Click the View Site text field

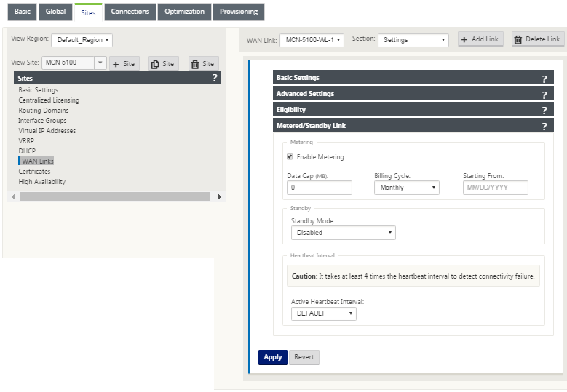pos(68,63)
